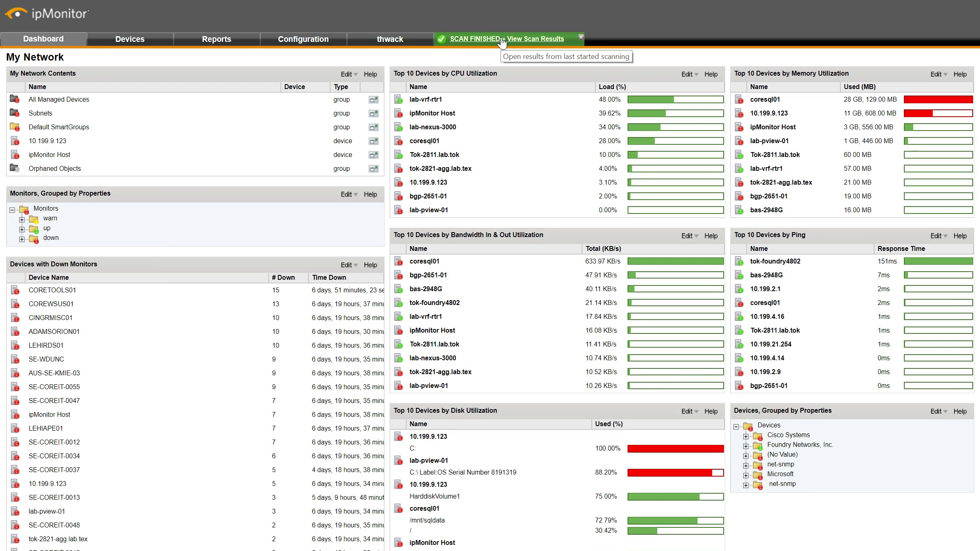Image resolution: width=980 pixels, height=551 pixels.
Task: Click the Default SmartGroups folder icon
Action: click(15, 127)
